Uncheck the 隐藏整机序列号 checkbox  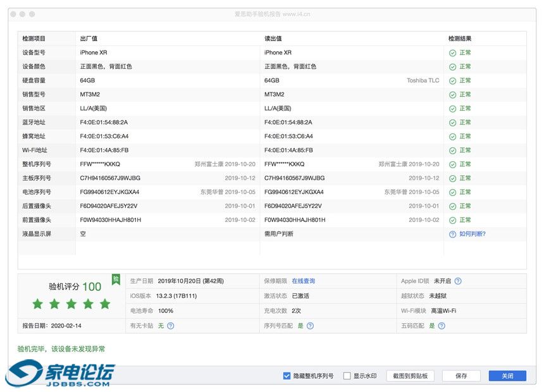click(x=287, y=376)
